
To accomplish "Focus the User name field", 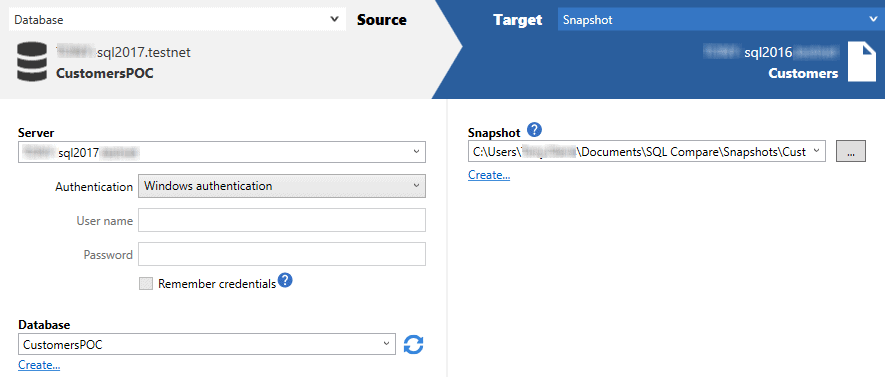I will (282, 220).
